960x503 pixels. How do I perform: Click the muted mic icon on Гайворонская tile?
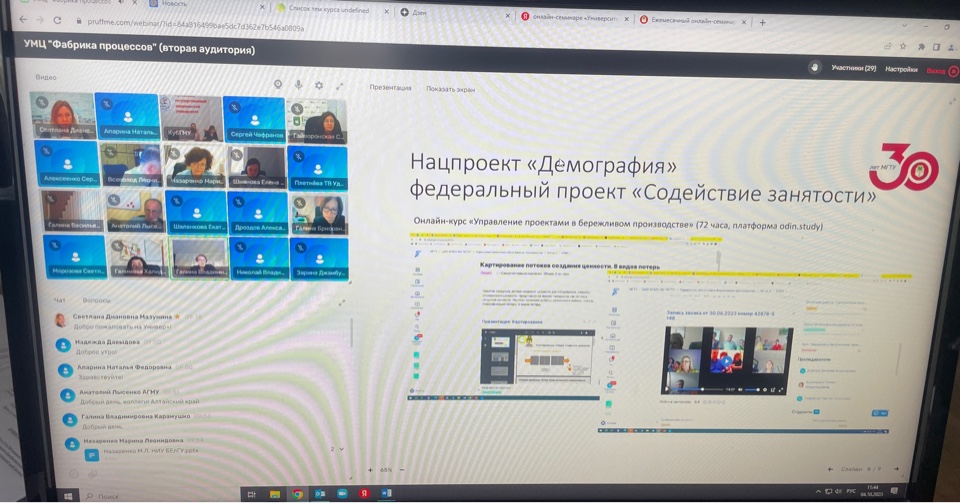297,110
